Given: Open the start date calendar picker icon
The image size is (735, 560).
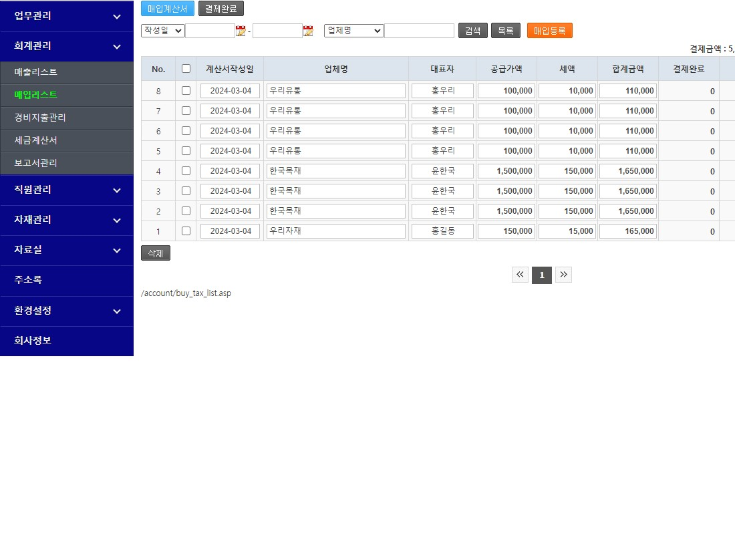Looking at the screenshot, I should 241,31.
